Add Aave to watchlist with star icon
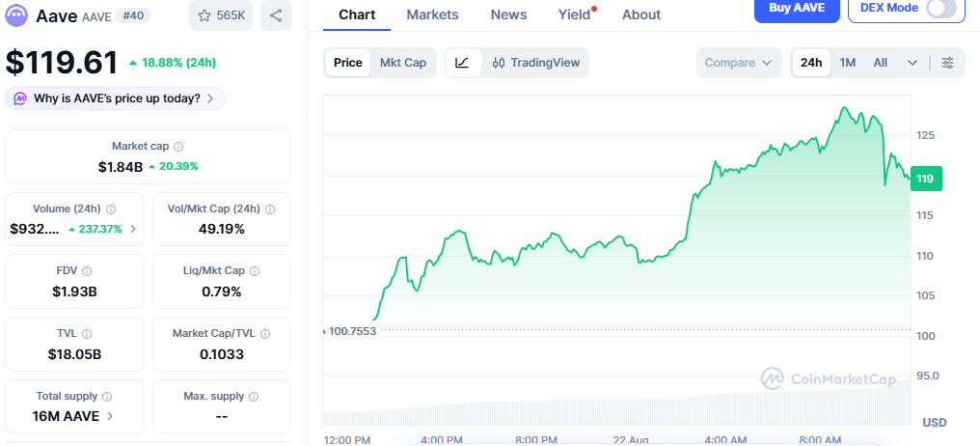The height and width of the screenshot is (446, 980). [204, 15]
